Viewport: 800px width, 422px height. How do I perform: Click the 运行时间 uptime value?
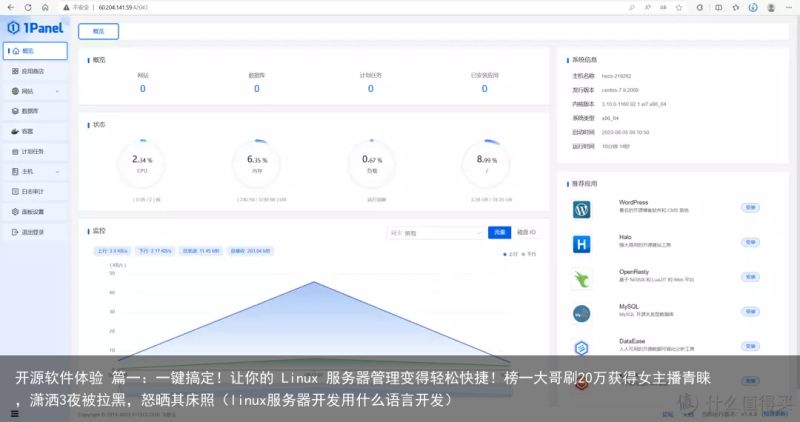click(616, 146)
